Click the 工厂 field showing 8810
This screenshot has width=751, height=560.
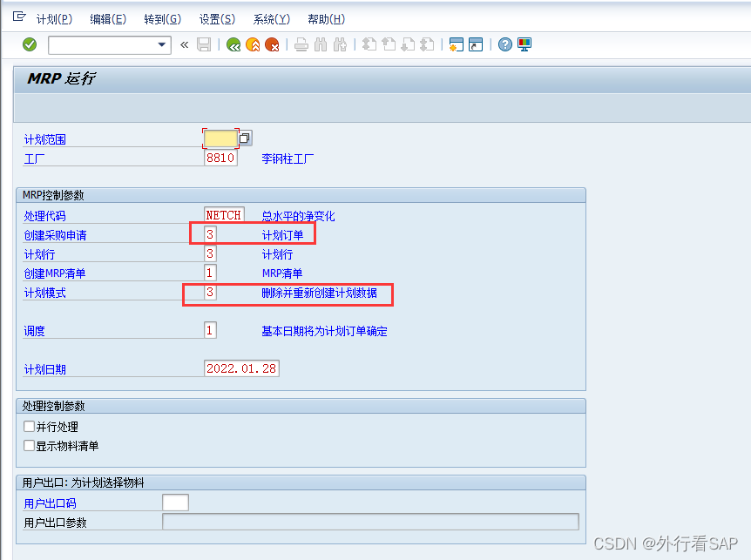pos(220,158)
